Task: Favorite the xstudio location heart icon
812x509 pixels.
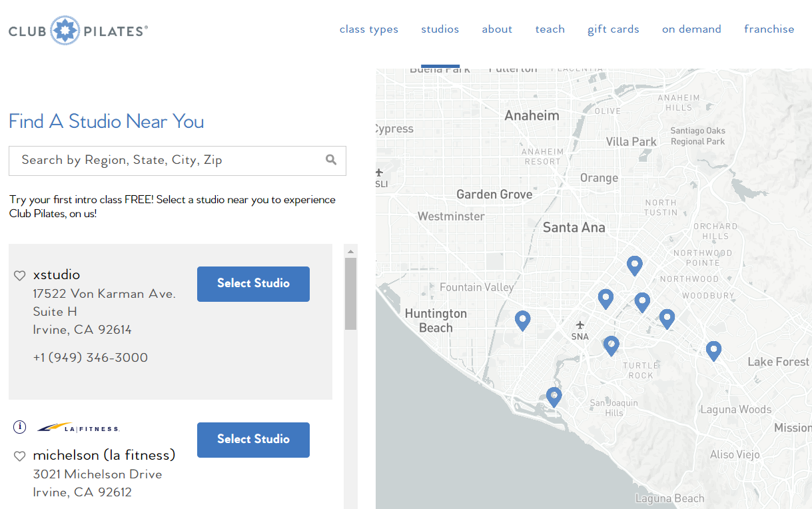Action: point(20,275)
